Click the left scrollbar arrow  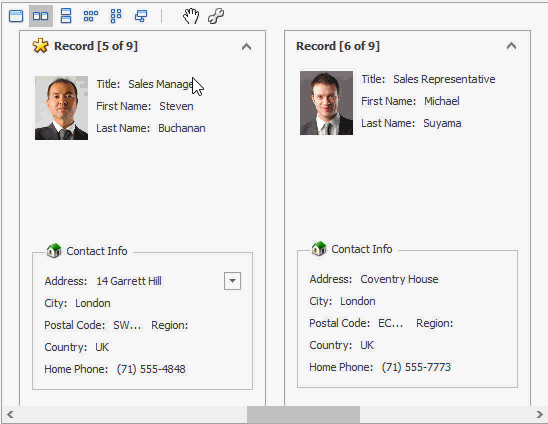pos(10,415)
